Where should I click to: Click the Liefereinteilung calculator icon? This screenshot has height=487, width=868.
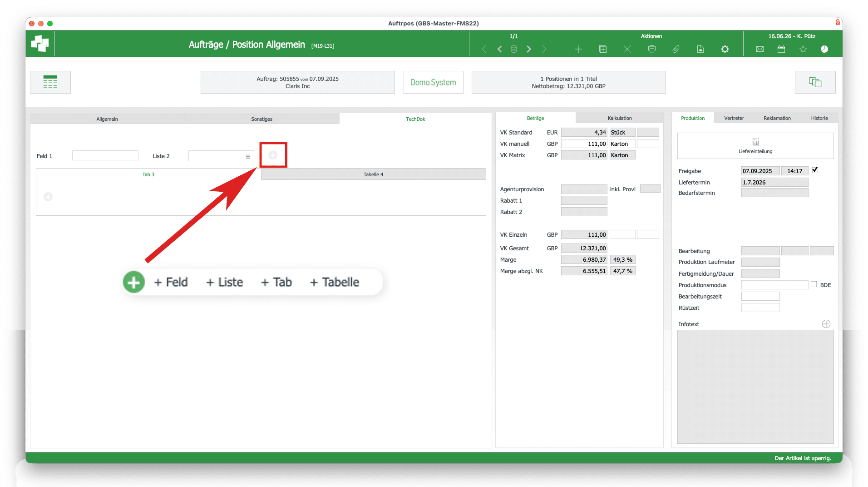[x=755, y=142]
